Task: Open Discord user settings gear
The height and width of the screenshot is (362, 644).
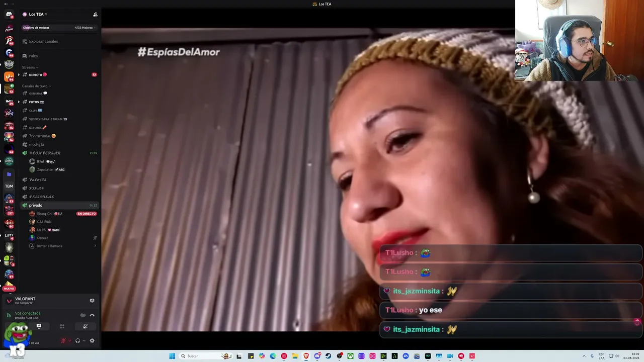Action: pos(92,341)
